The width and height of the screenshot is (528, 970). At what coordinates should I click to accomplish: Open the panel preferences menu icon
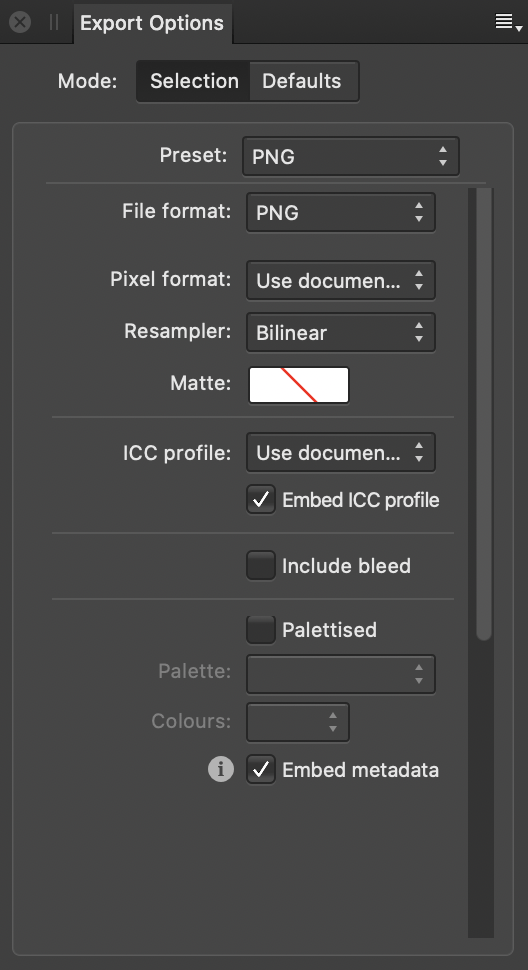[x=508, y=23]
